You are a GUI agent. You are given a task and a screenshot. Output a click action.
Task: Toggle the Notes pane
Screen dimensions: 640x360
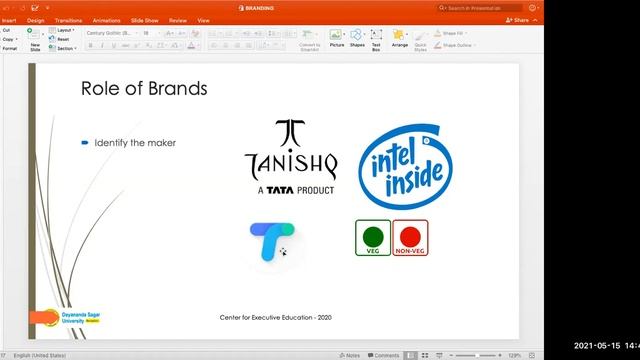tap(349, 356)
